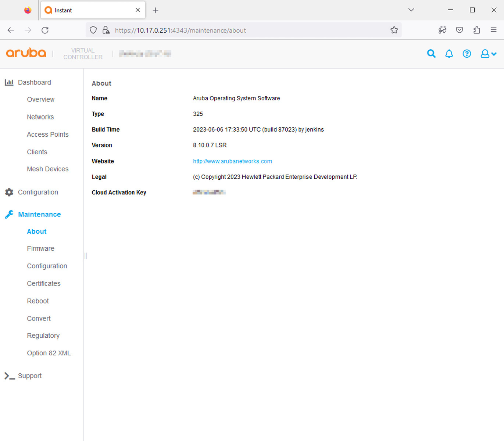This screenshot has width=504, height=441.
Task: Open the browser extensions puzzle icon
Action: coord(477,30)
